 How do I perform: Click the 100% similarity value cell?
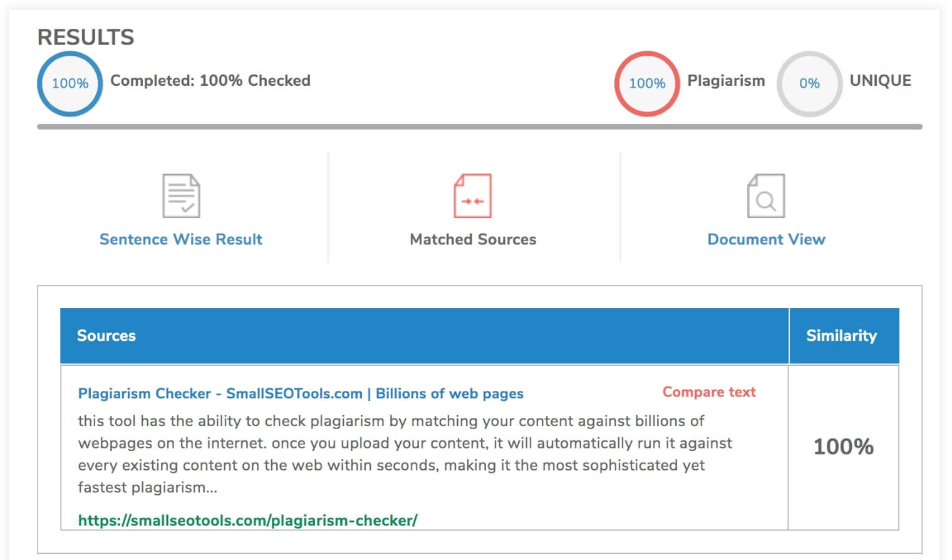(x=844, y=447)
